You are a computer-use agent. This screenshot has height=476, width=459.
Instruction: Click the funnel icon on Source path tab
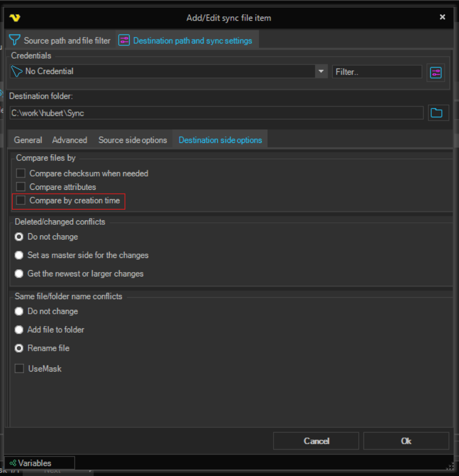click(x=15, y=40)
